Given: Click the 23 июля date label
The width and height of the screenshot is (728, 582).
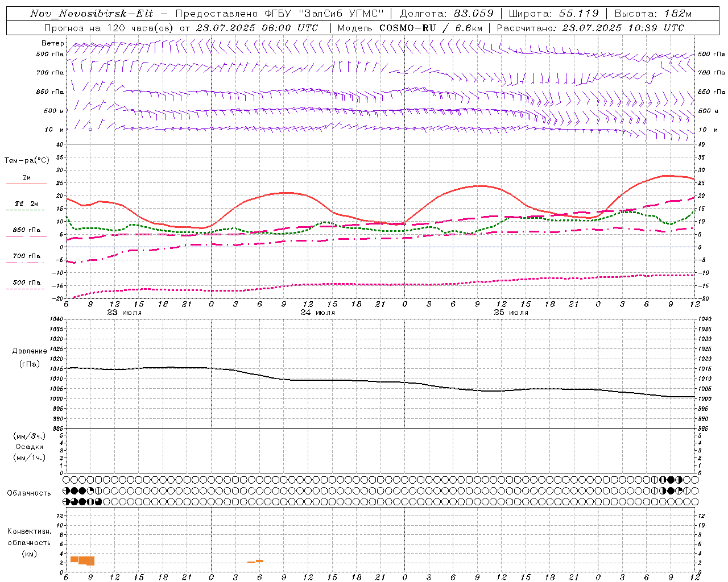Looking at the screenshot, I should 125,313.
